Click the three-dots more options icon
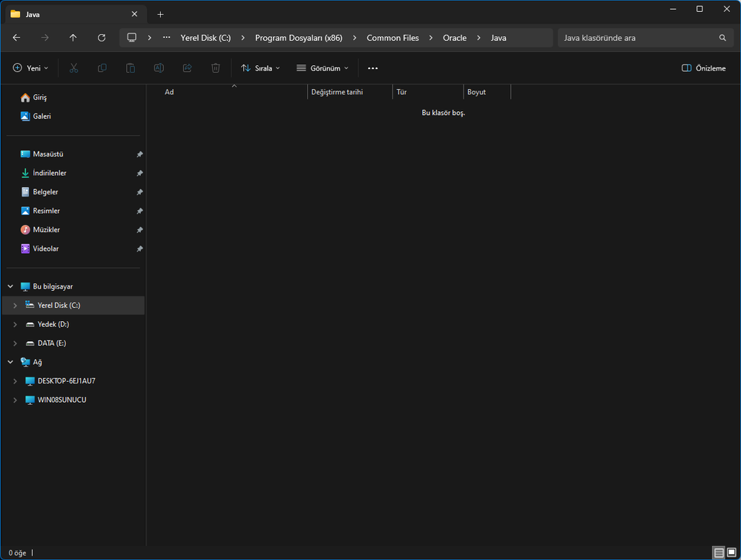This screenshot has width=741, height=560. pyautogui.click(x=372, y=68)
